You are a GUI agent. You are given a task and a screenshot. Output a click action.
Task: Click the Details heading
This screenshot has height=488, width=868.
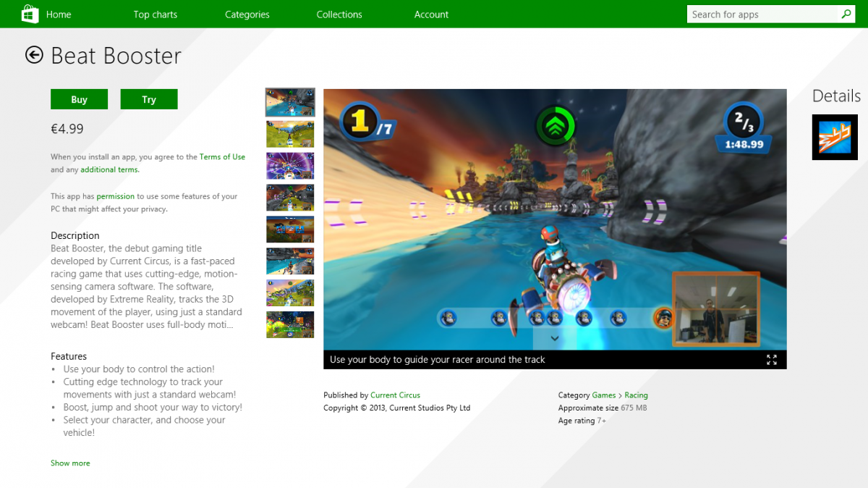[x=836, y=96]
